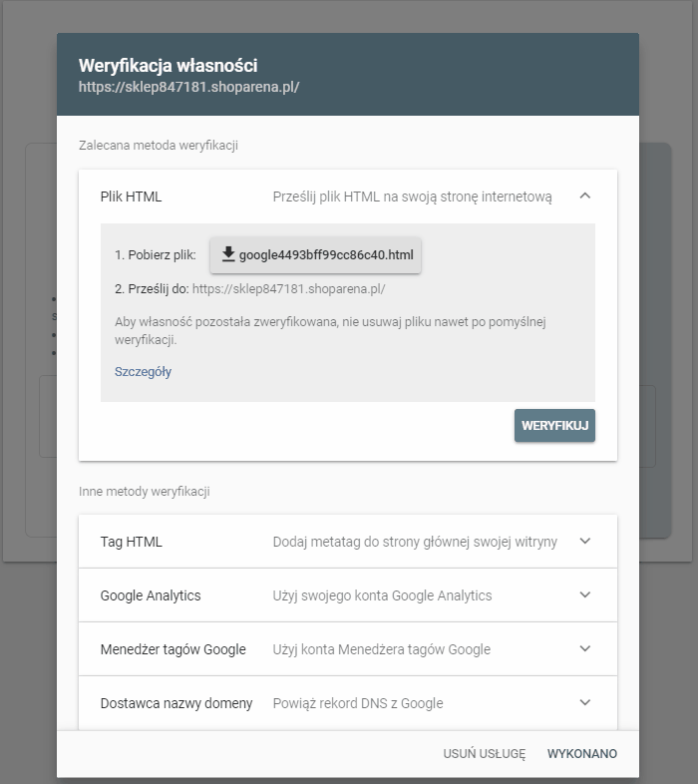
Task: Expand the Tag HTML method chevron
Action: [585, 541]
